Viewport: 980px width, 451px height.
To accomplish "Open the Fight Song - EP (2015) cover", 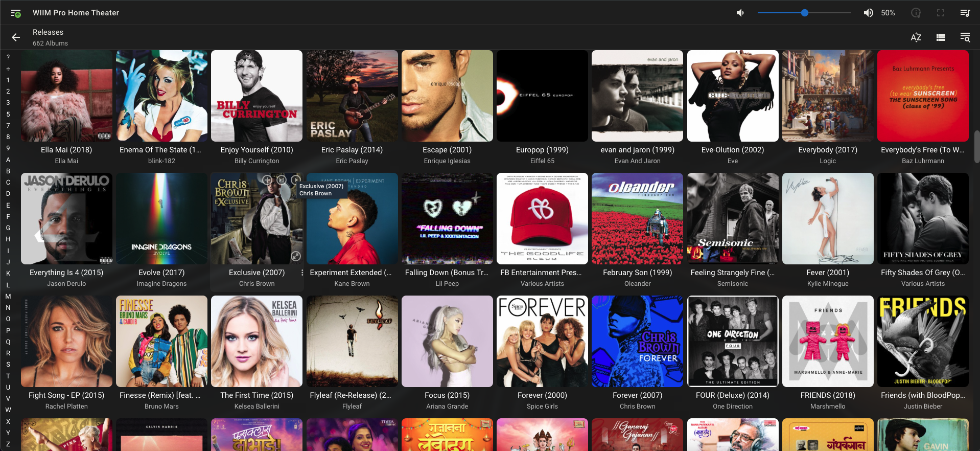I will tap(66, 341).
